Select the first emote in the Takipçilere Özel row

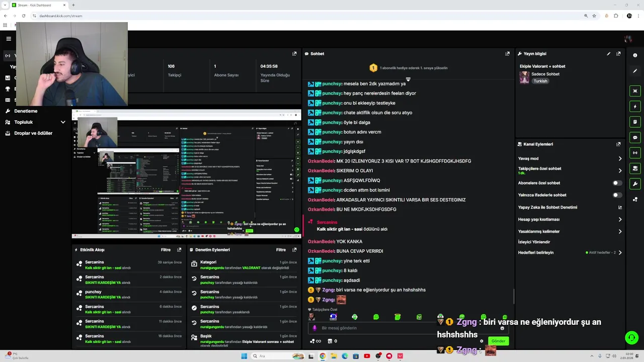312,317
